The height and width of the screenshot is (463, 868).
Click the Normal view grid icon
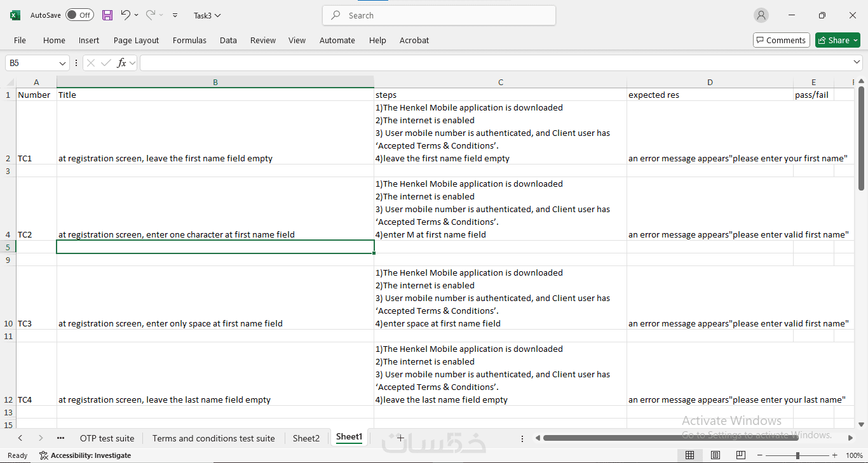coord(689,455)
